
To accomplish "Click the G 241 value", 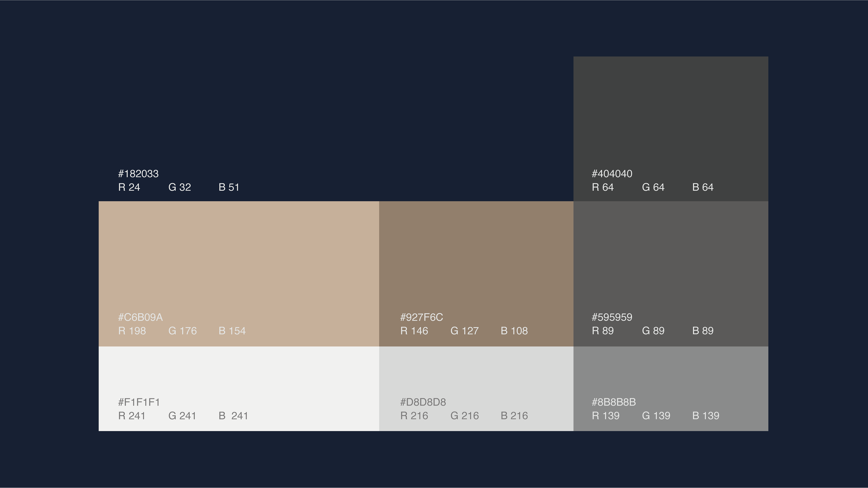I will [182, 416].
